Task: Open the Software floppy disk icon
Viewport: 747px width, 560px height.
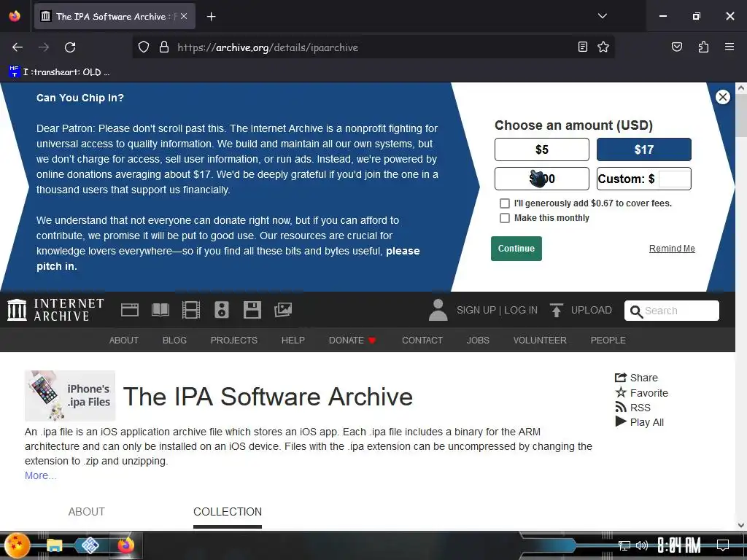Action: (x=252, y=310)
